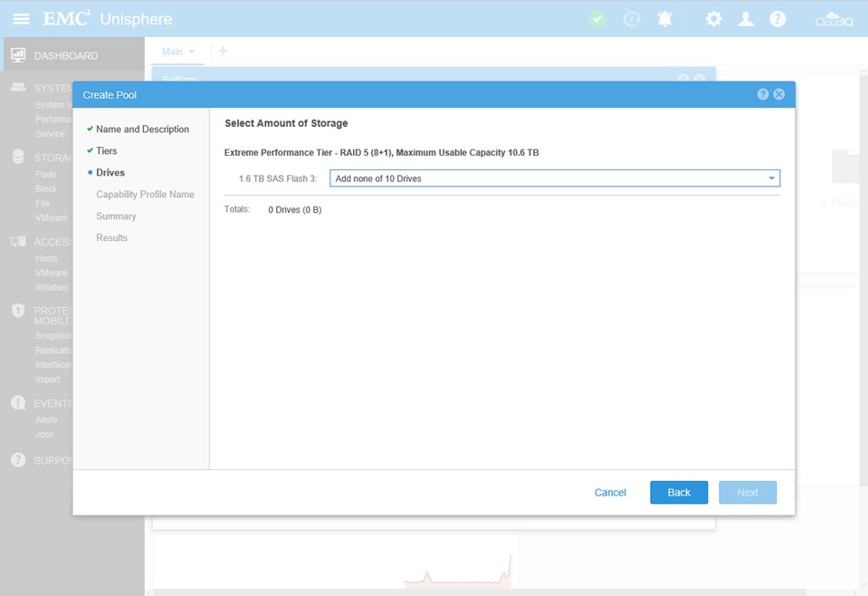
Task: Click the Dashboard monitor icon
Action: click(x=18, y=55)
